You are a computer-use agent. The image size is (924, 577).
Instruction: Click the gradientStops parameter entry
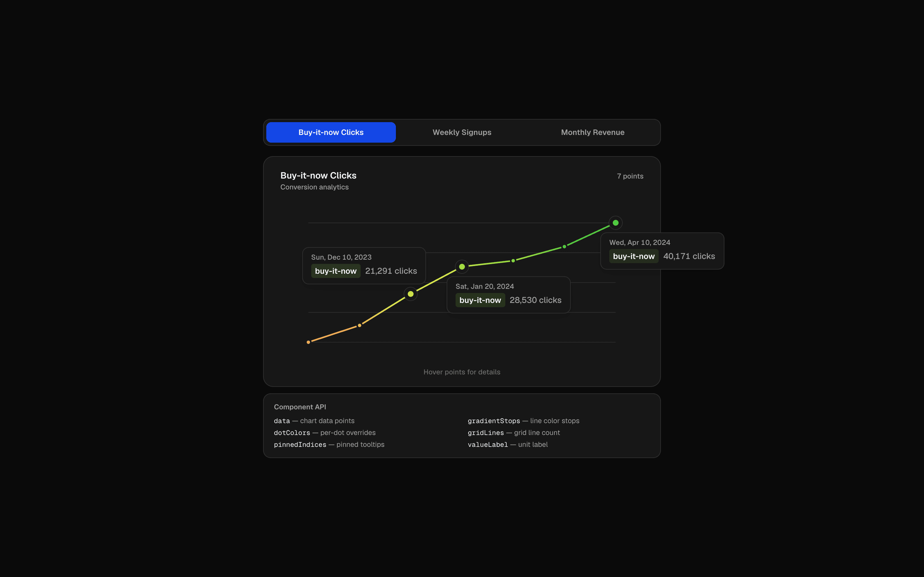(494, 421)
